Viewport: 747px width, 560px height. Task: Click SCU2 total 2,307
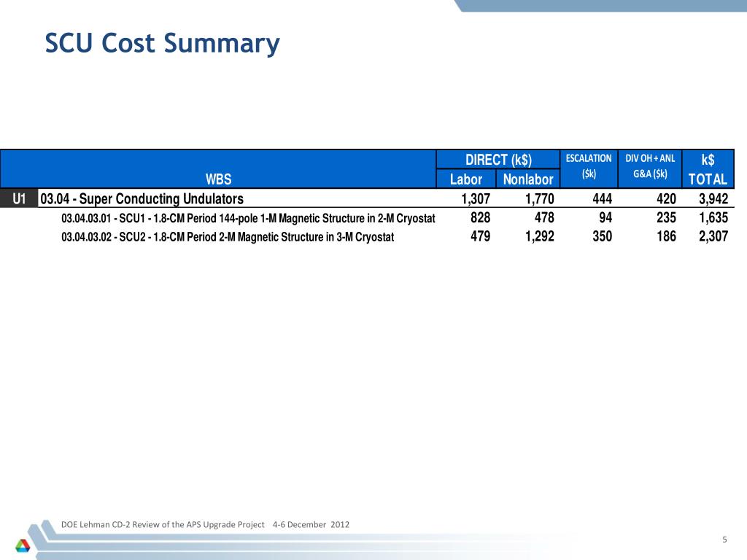point(713,236)
